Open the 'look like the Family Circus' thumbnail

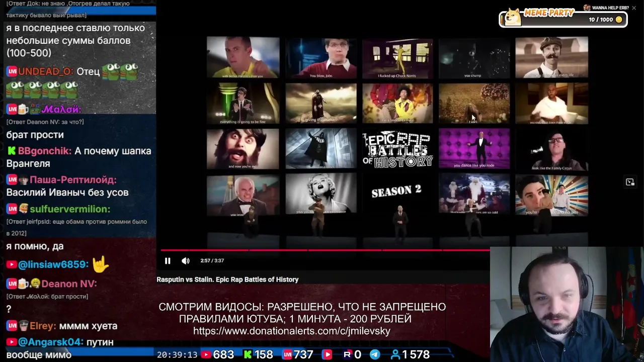551,149
